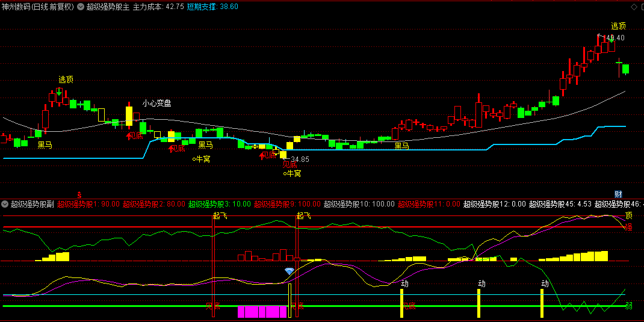
Task: Click the 小心变盘 warning label
Action: [157, 104]
